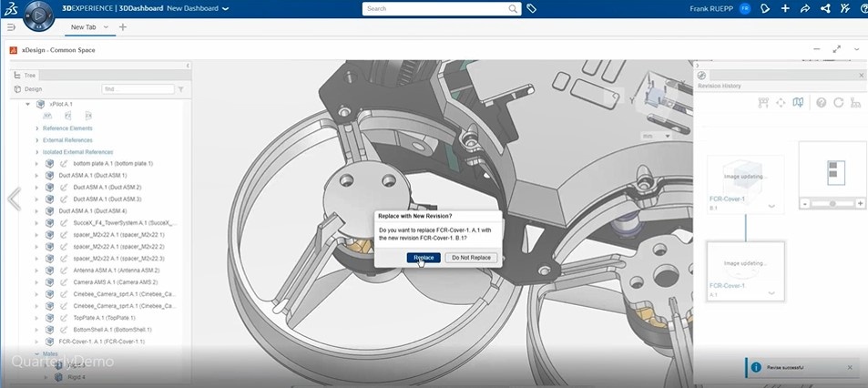Click the plus Add icon in top bar

785,8
